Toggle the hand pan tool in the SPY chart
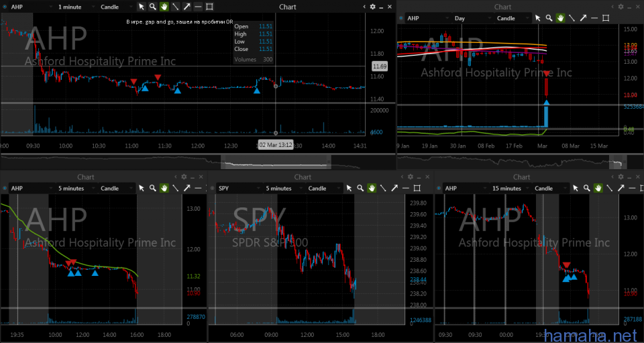Image resolution: width=644 pixels, height=343 pixels. pyautogui.click(x=372, y=188)
